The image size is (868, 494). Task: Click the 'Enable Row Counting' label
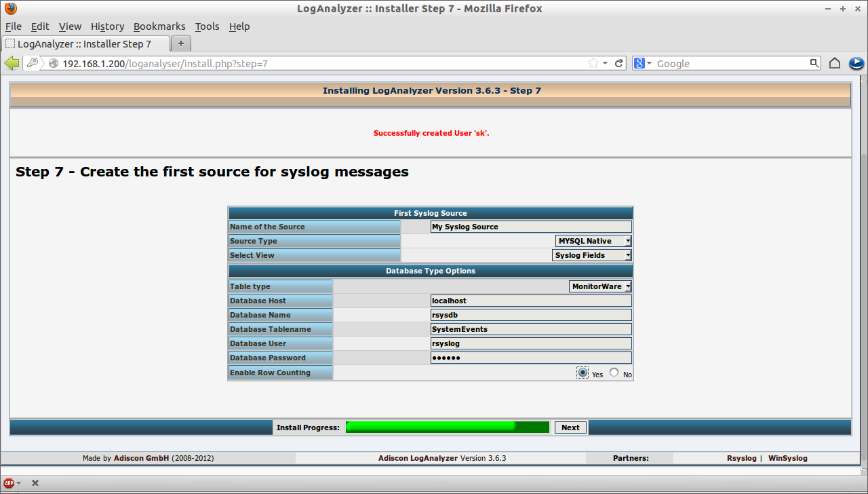[270, 373]
